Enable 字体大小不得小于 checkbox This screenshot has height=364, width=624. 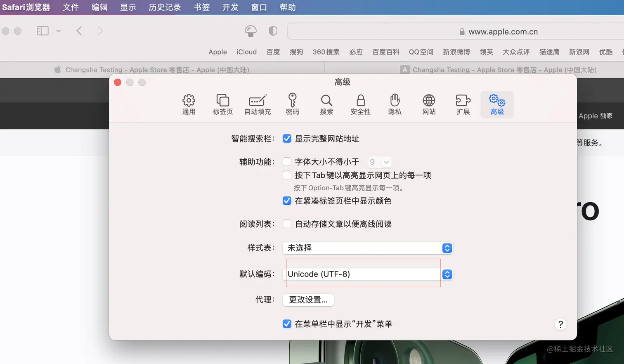(x=287, y=162)
